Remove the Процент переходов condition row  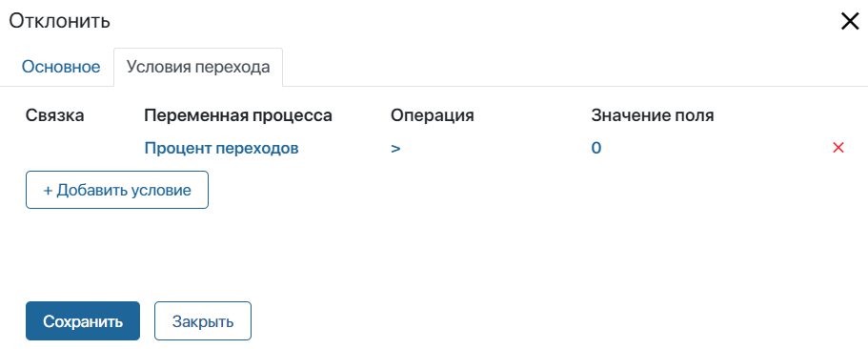tap(838, 148)
